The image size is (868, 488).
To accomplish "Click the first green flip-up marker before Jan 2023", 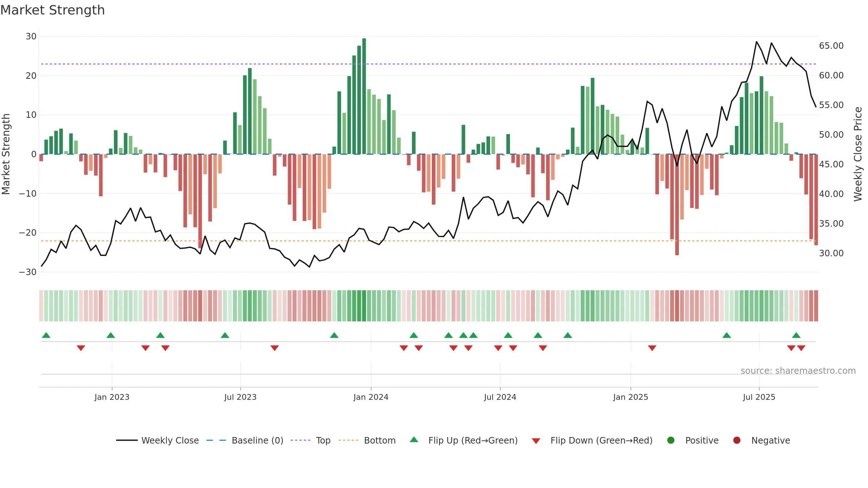I will [x=46, y=335].
